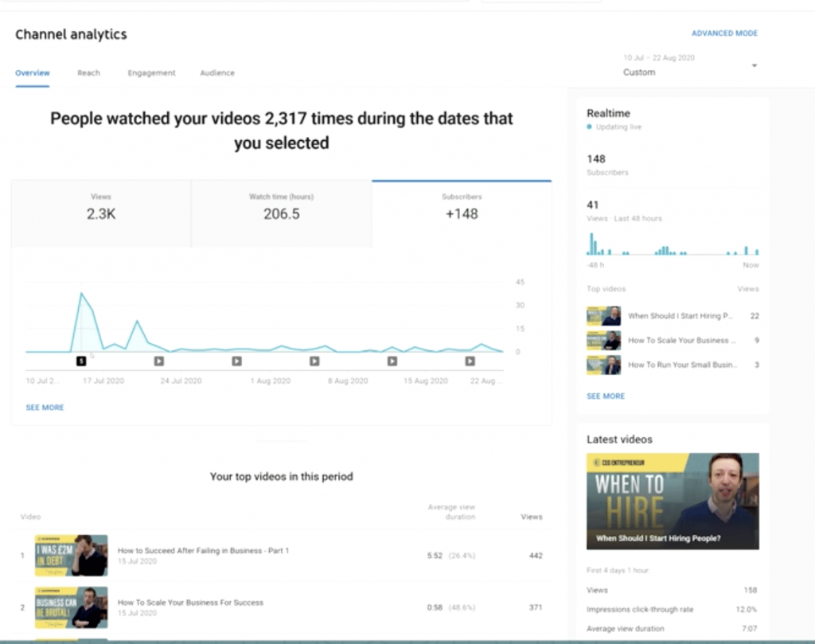Click the video marker near 15 Aug 2020
This screenshot has width=815, height=644.
pyautogui.click(x=392, y=361)
